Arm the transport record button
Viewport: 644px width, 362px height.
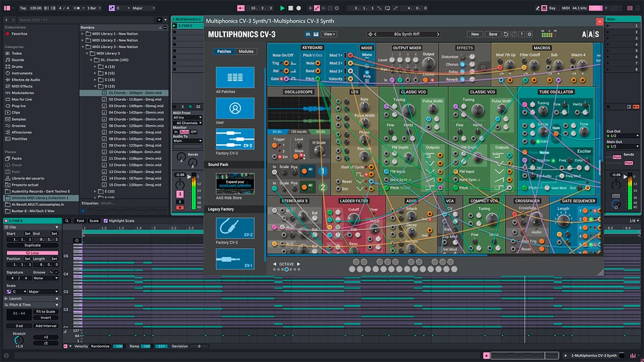[298, 8]
